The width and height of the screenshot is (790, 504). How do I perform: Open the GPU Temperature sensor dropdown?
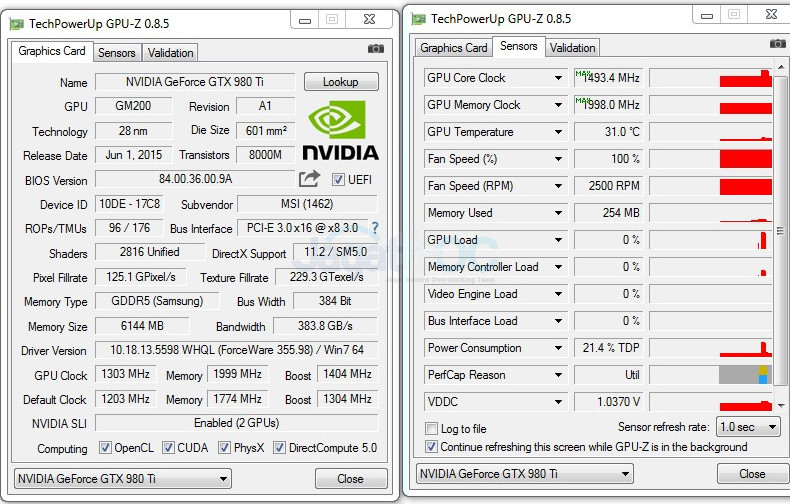[x=558, y=132]
